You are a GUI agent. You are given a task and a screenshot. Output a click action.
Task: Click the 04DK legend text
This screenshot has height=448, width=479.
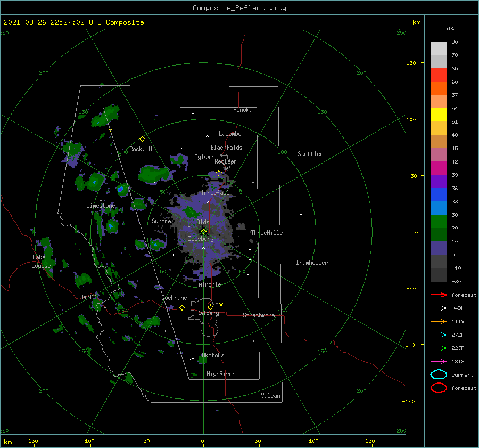[x=458, y=308]
